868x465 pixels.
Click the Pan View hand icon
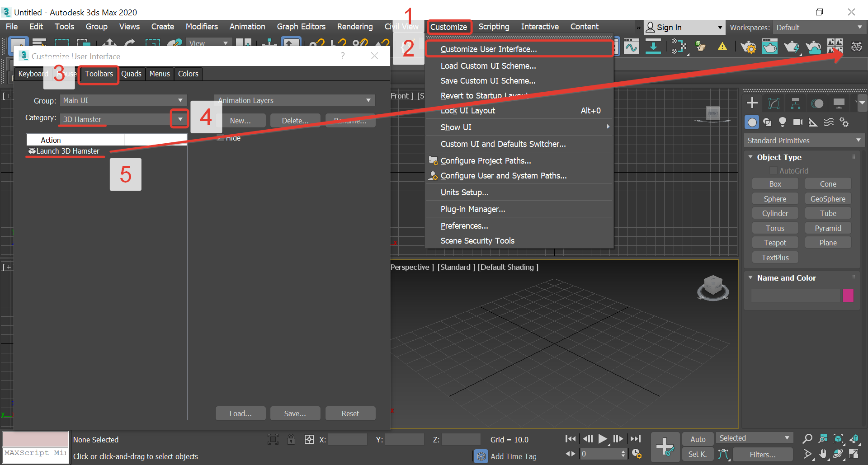[x=823, y=454]
